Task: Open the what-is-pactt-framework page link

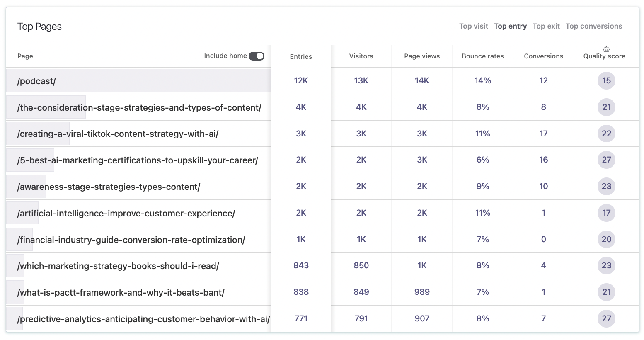Action: (121, 293)
